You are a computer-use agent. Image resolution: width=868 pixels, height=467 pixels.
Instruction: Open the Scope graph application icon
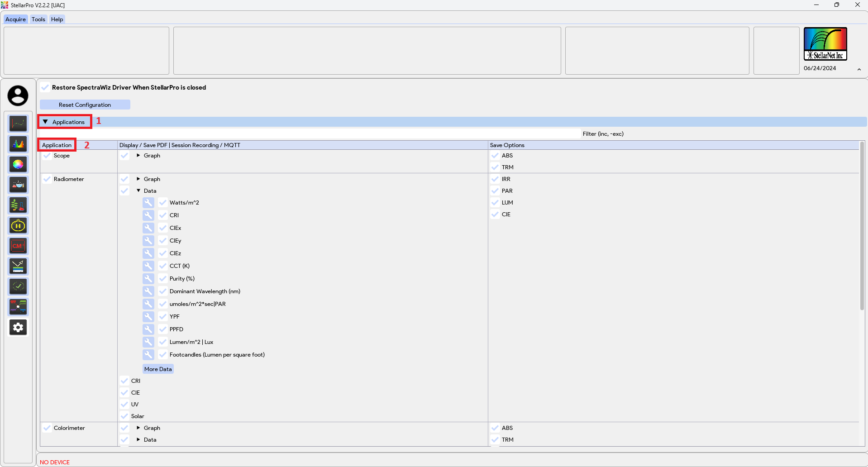tap(18, 124)
